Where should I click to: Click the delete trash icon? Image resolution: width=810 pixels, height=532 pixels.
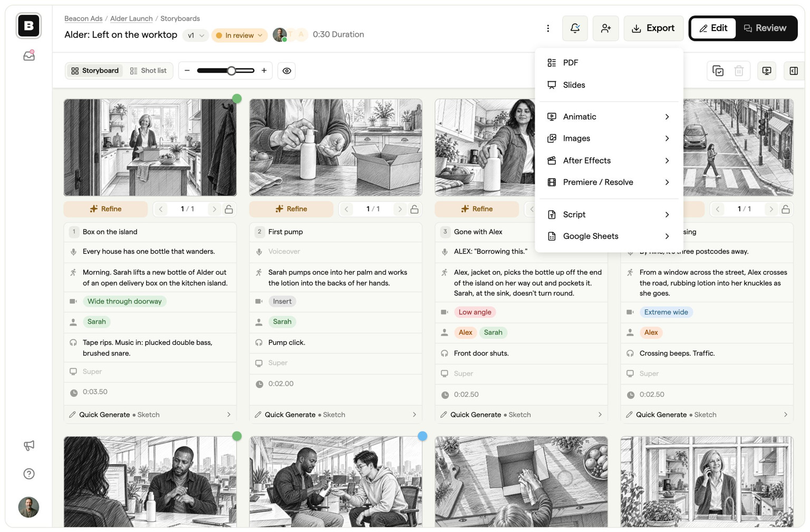pyautogui.click(x=739, y=71)
